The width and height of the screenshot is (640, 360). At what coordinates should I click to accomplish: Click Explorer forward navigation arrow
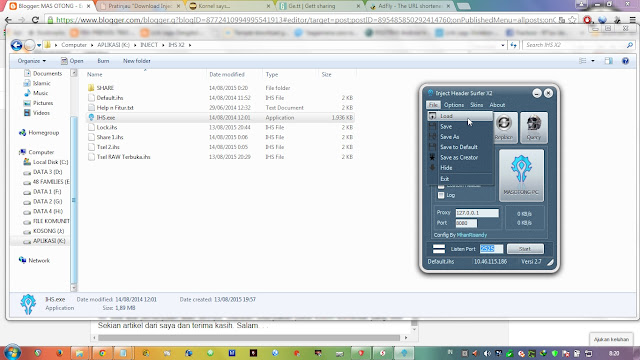(29, 45)
